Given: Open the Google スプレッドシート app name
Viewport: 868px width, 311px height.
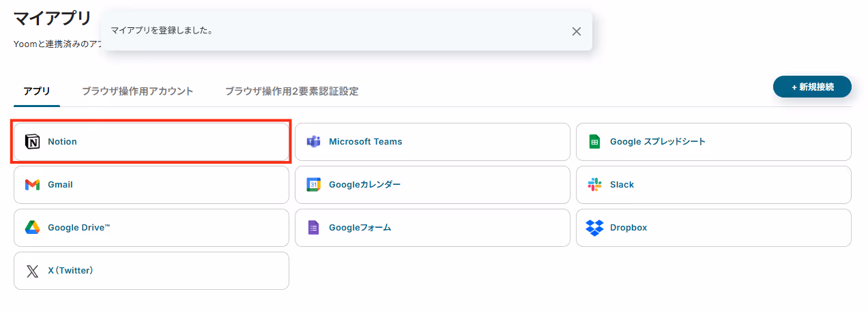Looking at the screenshot, I should 658,142.
